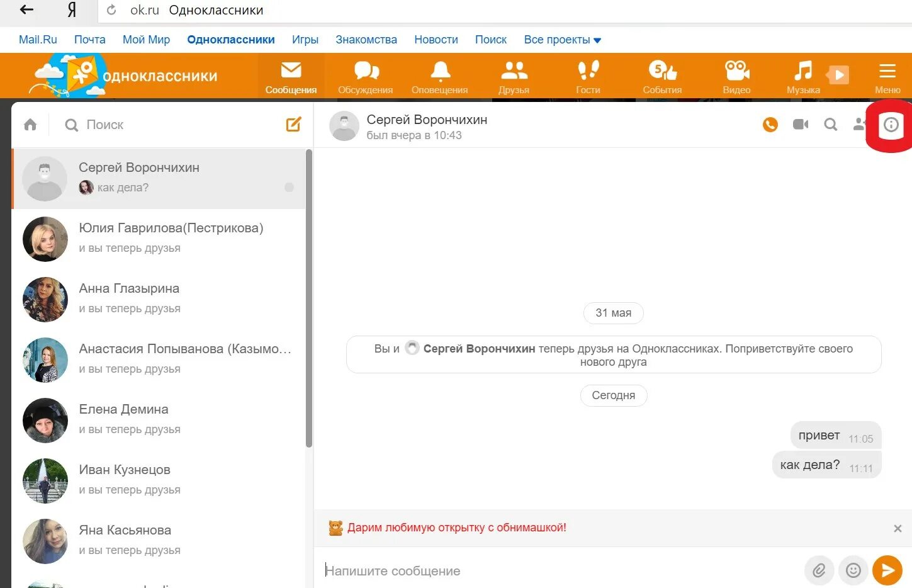Click the Одноклассники logo
Screen dimensions: 912x588
(x=125, y=76)
